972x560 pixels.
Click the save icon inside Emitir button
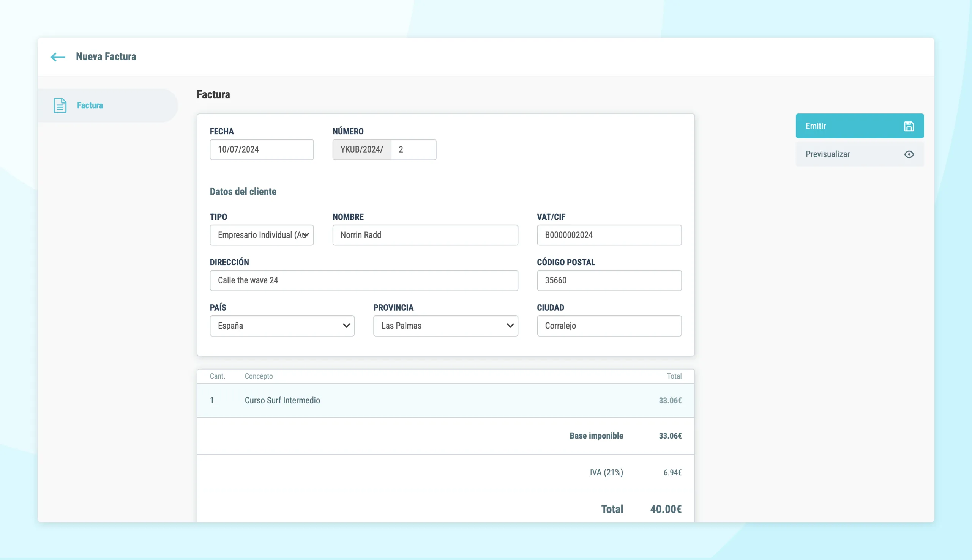(909, 126)
